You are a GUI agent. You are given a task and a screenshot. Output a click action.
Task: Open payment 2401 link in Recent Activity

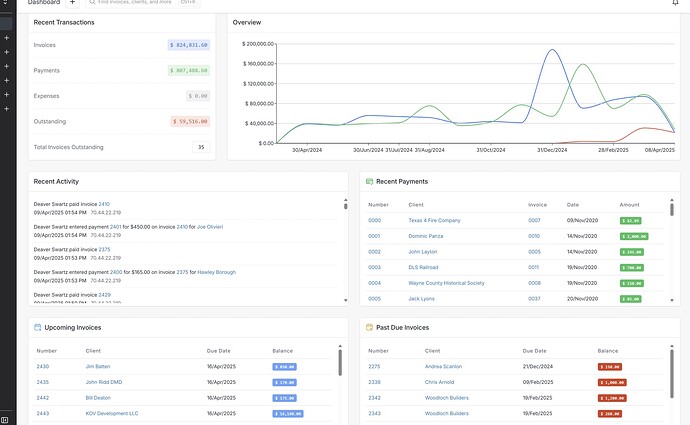[x=115, y=227]
